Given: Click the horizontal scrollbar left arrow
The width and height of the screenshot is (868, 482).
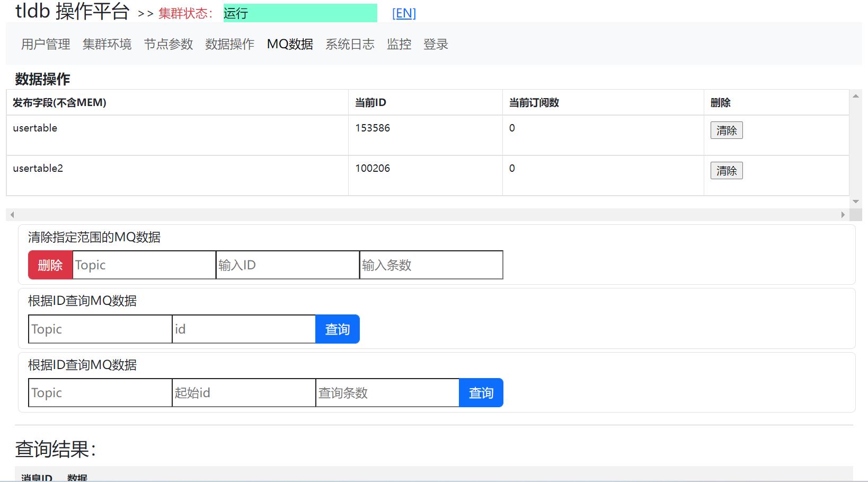Looking at the screenshot, I should coord(12,215).
